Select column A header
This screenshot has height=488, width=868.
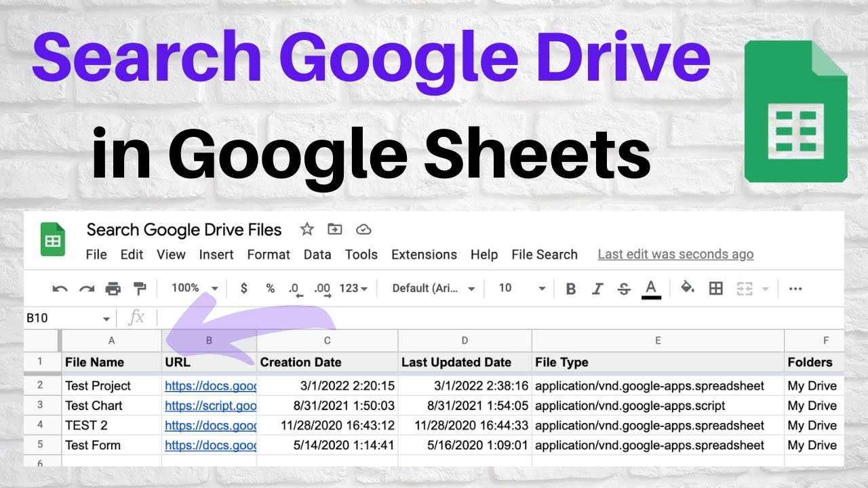pos(111,340)
